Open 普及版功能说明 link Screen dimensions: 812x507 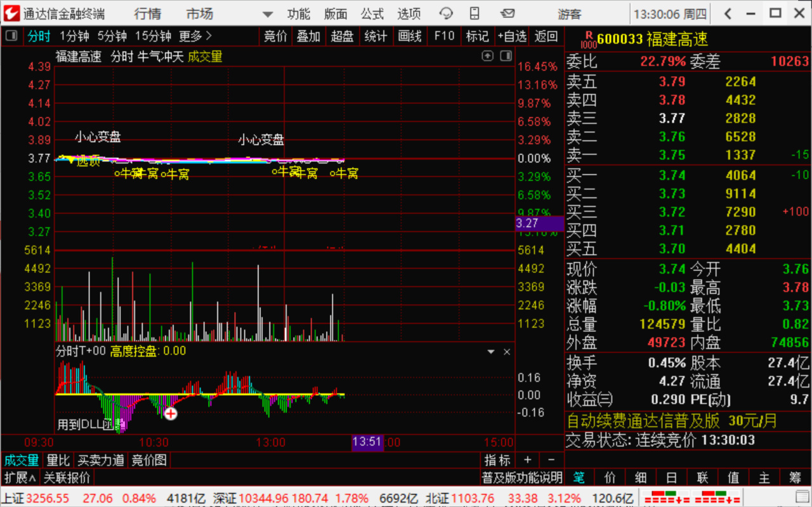pos(522,477)
